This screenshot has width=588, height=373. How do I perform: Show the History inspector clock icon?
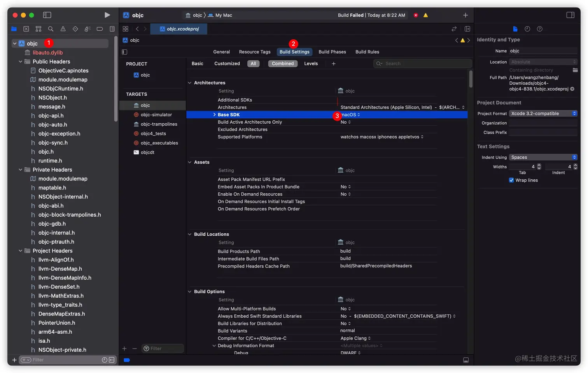pyautogui.click(x=527, y=29)
